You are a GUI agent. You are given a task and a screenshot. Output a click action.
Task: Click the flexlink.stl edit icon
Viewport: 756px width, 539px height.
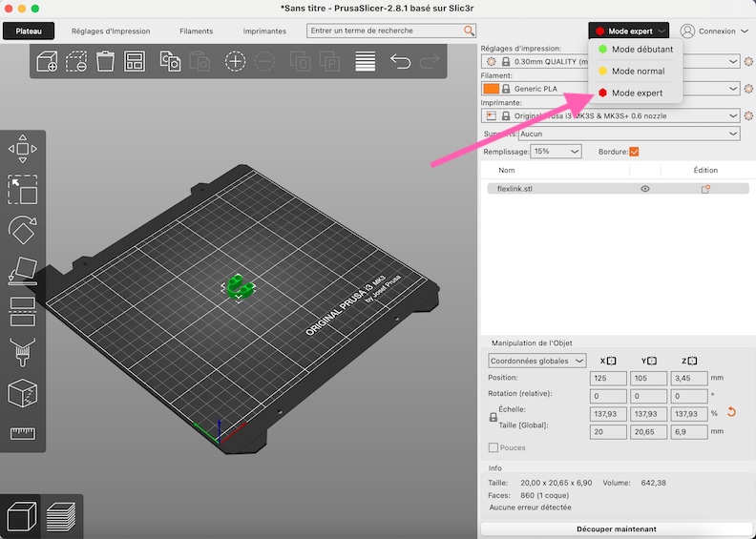pos(705,189)
